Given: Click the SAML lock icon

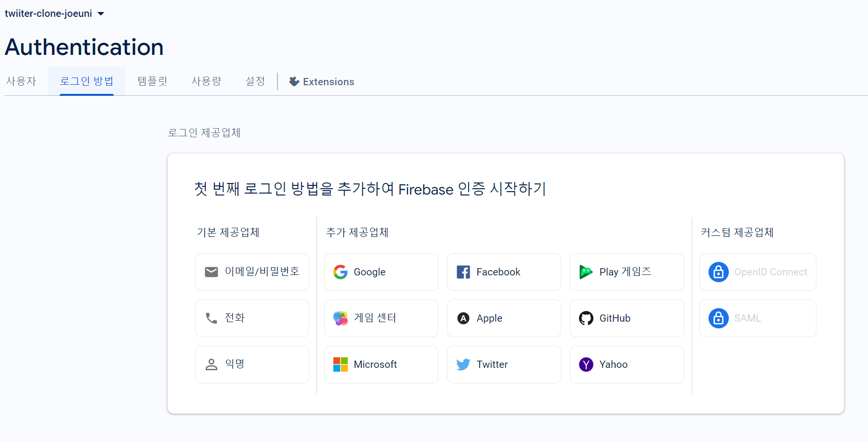Looking at the screenshot, I should tap(719, 318).
